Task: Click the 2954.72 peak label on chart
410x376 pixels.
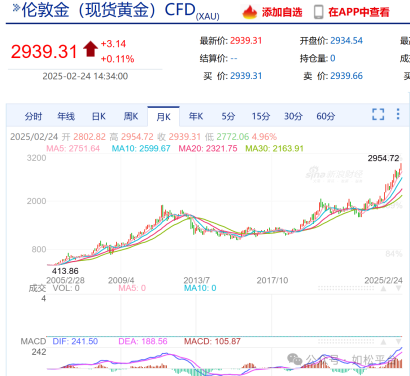Action: coord(383,158)
